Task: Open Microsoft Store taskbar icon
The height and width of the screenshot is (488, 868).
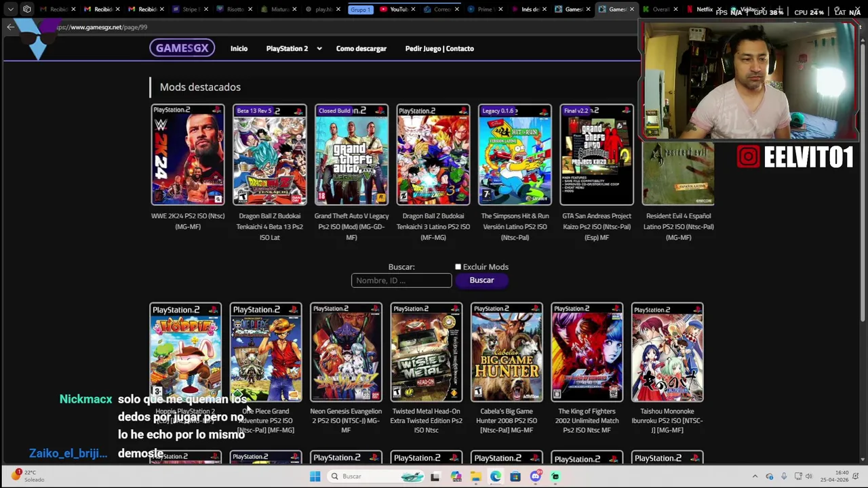Action: click(x=515, y=476)
